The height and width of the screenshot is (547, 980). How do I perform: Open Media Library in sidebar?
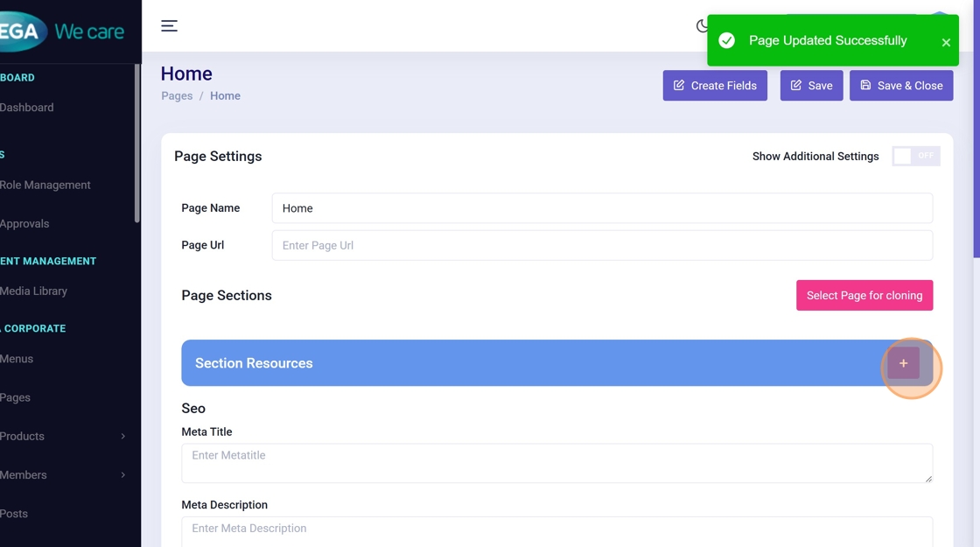point(33,291)
